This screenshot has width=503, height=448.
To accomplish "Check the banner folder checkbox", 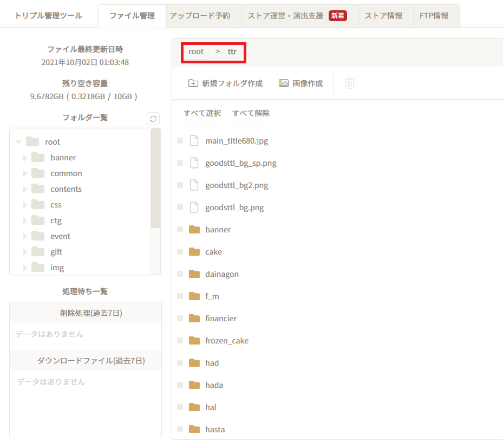I will [x=180, y=230].
